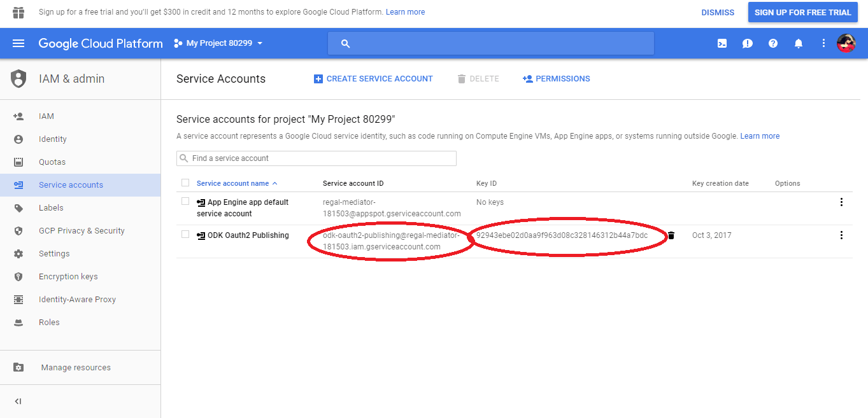Click the top search bar field

click(x=490, y=43)
